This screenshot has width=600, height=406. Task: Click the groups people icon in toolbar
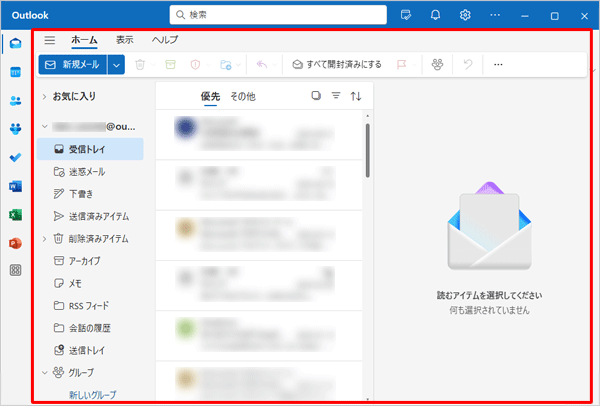(x=437, y=64)
